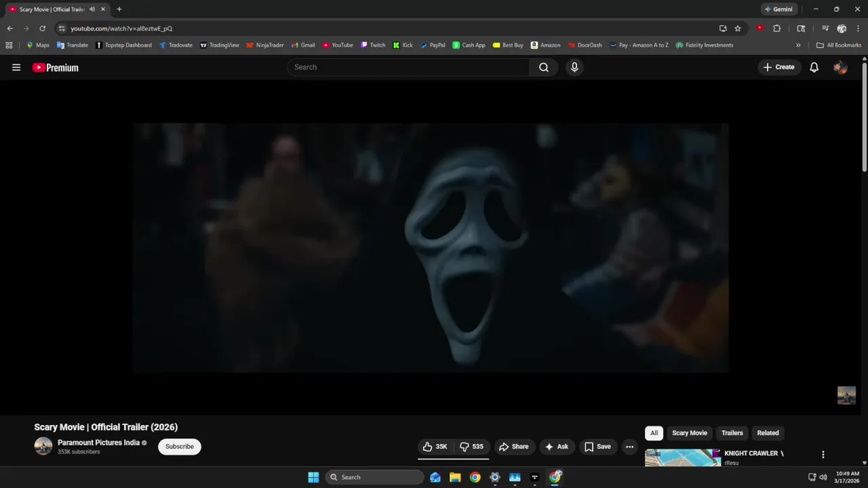Image resolution: width=868 pixels, height=488 pixels.
Task: Open the Translate bookmark
Action: point(73,45)
